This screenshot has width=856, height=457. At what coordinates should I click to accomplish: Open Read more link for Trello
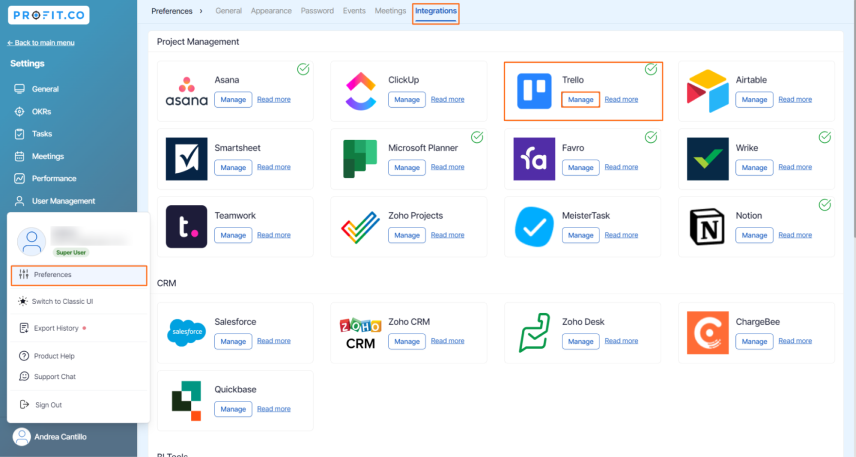pyautogui.click(x=621, y=99)
